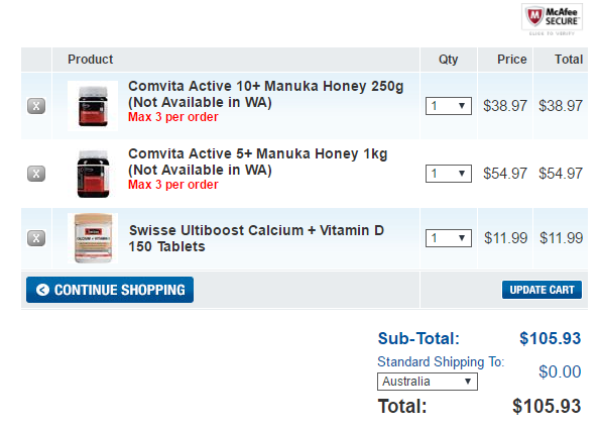Click the Price column header
The height and width of the screenshot is (428, 600).
click(x=512, y=59)
